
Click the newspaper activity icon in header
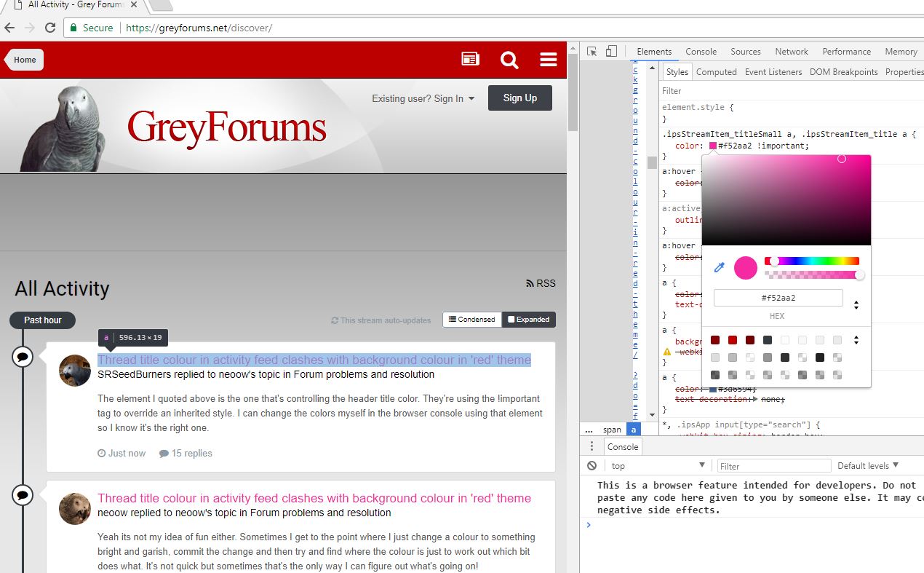471,59
